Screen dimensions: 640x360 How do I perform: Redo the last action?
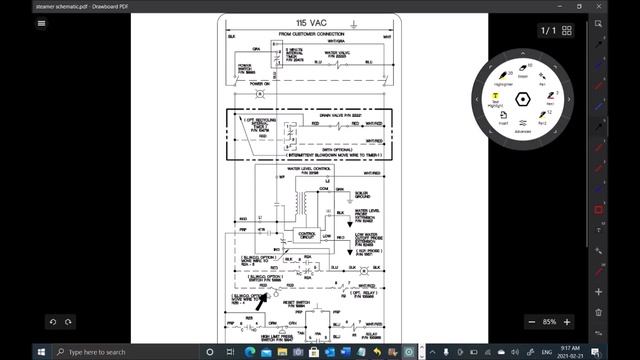click(x=68, y=322)
